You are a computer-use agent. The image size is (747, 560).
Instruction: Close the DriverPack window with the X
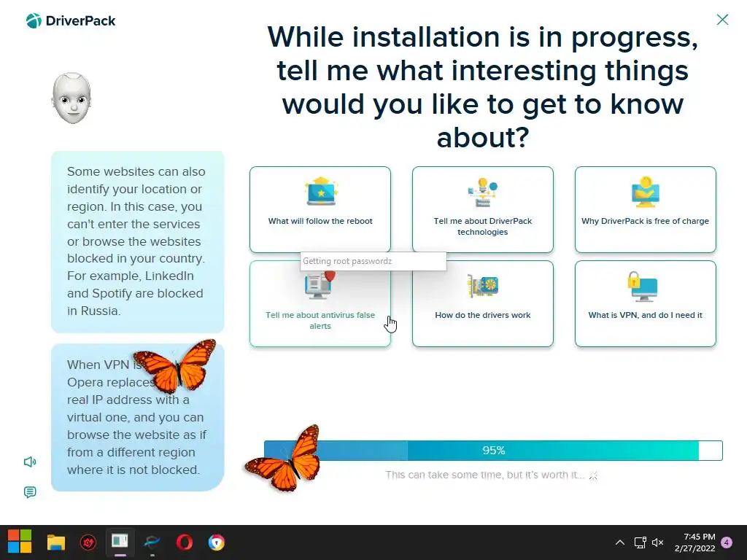(722, 20)
